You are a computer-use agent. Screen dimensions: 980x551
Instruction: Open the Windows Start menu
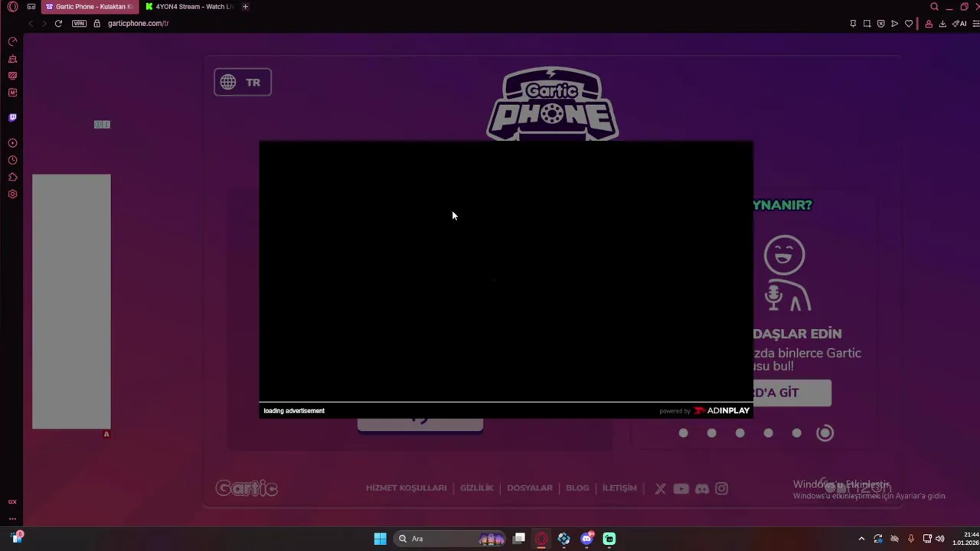380,539
